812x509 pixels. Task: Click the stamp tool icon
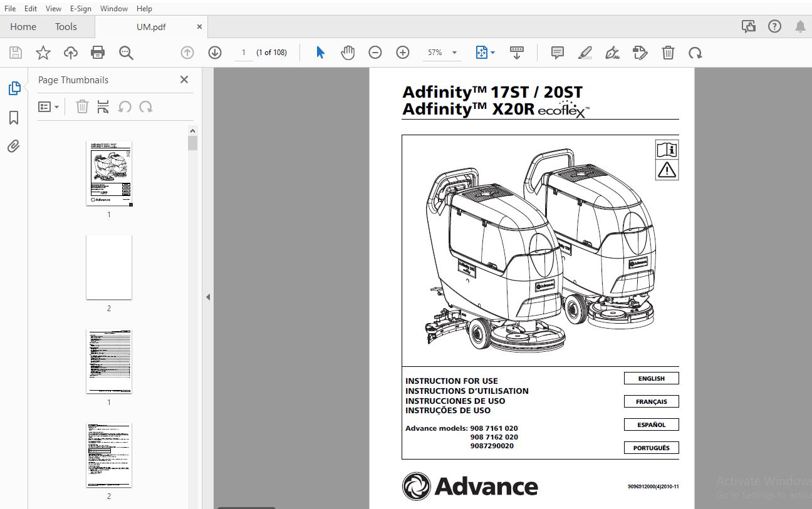click(x=640, y=53)
